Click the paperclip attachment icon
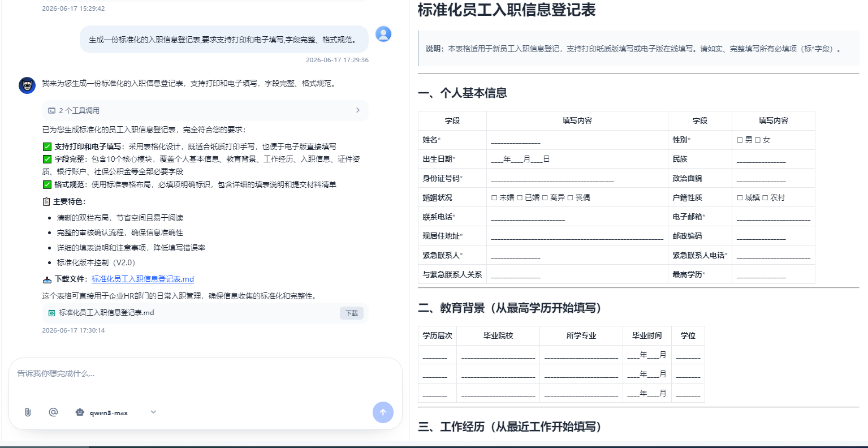 tap(28, 412)
